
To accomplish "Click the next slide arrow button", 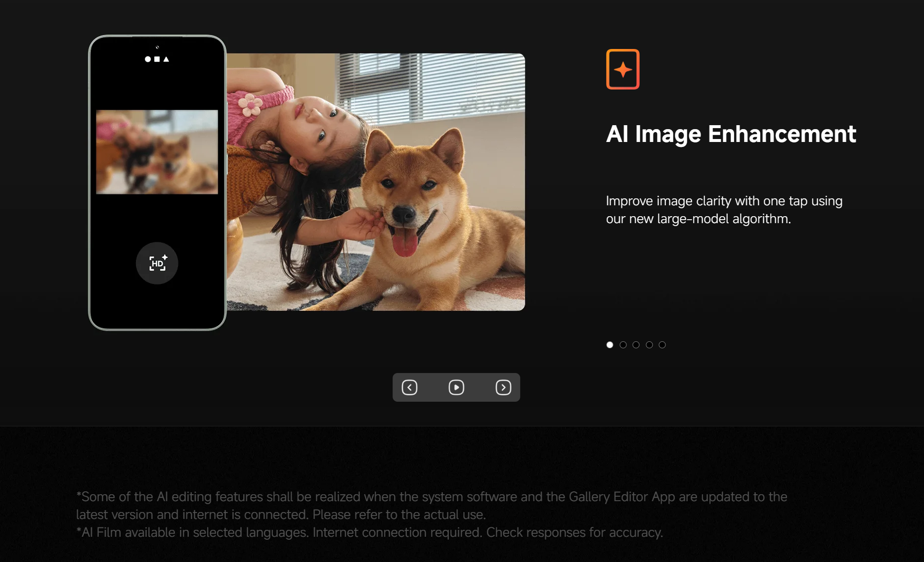I will [x=503, y=387].
